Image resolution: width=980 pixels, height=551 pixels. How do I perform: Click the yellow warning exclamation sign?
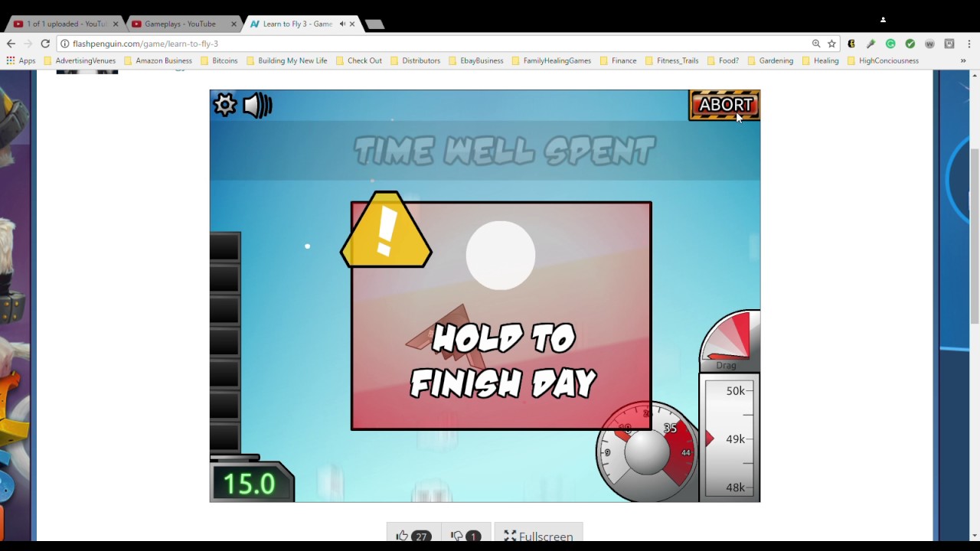click(386, 230)
